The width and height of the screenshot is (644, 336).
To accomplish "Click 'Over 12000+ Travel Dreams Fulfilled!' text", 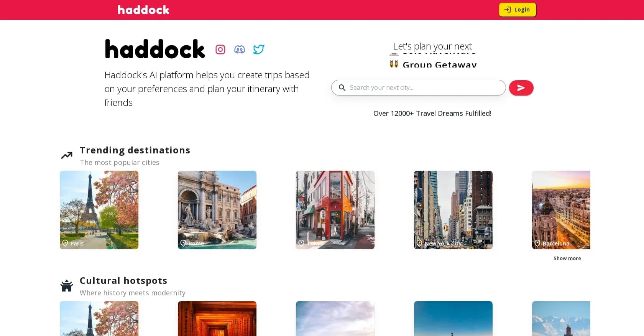I will coord(432,113).
